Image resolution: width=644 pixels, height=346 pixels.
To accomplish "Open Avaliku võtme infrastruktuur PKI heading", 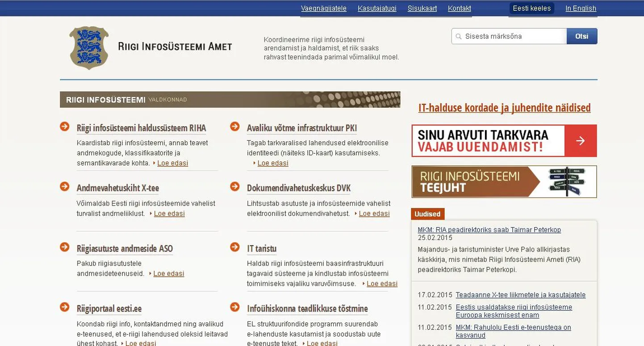I will tap(302, 128).
